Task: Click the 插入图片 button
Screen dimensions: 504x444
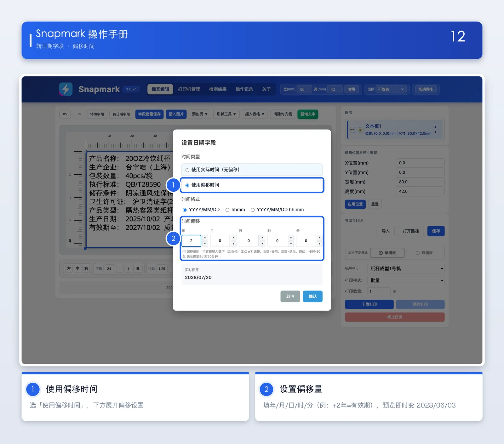Action: point(176,114)
